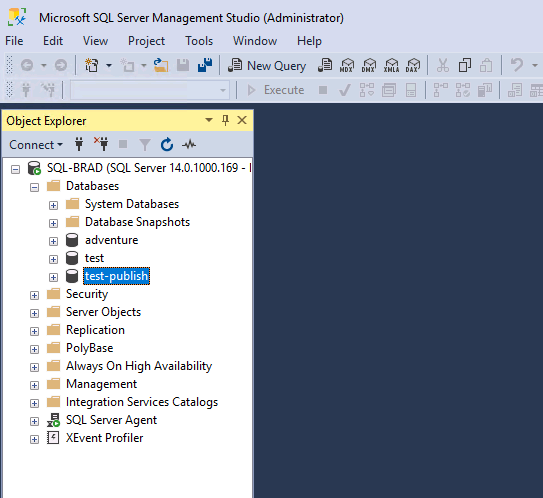
Task: Open the Tools menu
Action: point(199,41)
